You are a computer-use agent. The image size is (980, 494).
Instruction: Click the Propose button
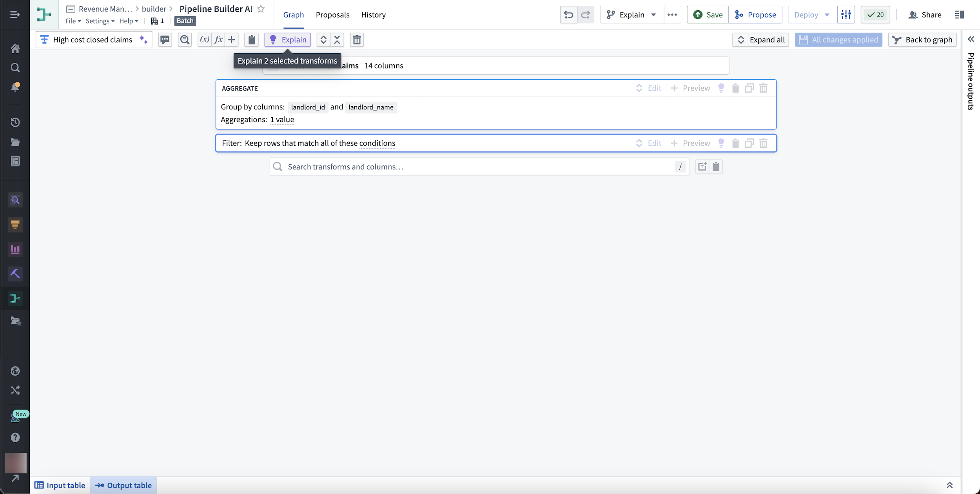(x=755, y=15)
